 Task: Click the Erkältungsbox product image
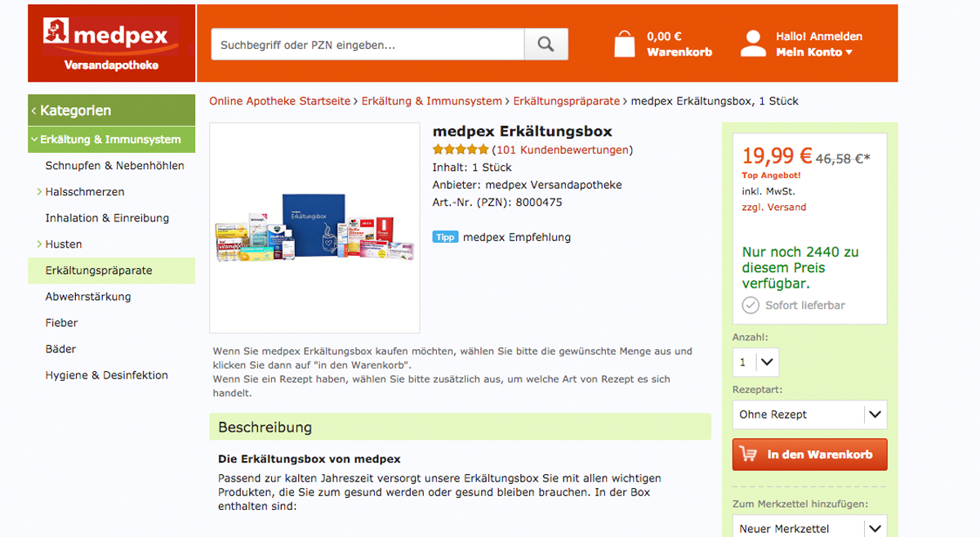click(x=314, y=228)
